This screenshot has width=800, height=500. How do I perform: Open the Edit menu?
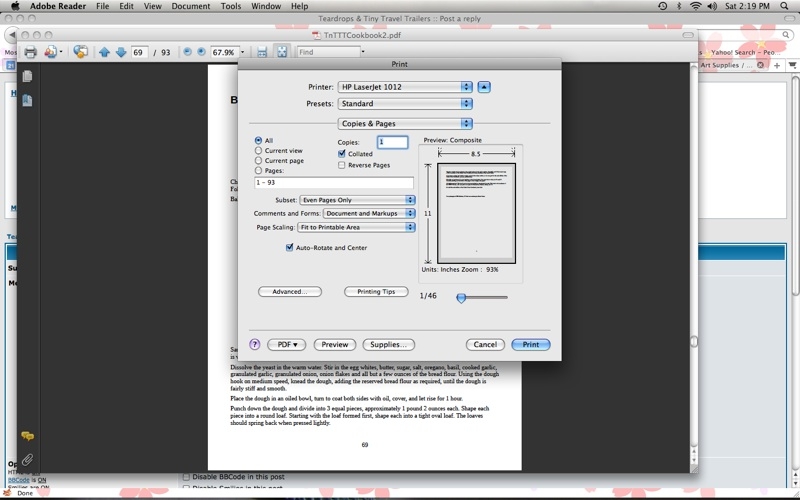click(126, 6)
